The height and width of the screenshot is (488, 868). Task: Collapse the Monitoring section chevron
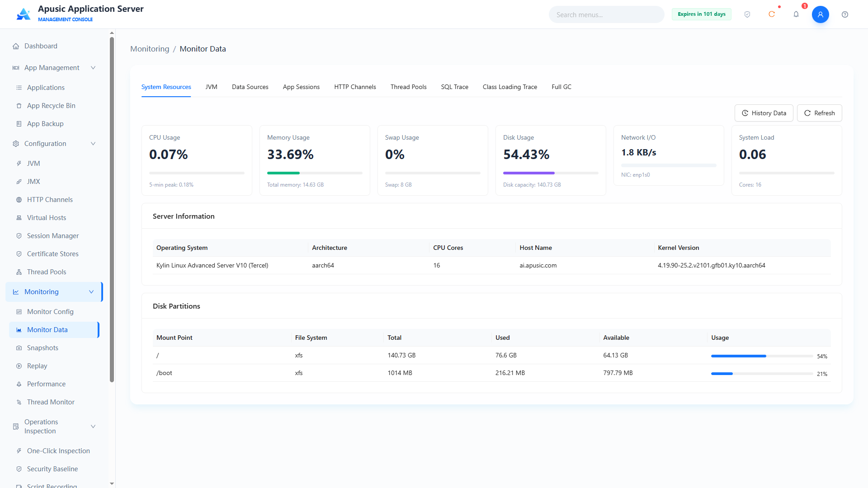(91, 292)
